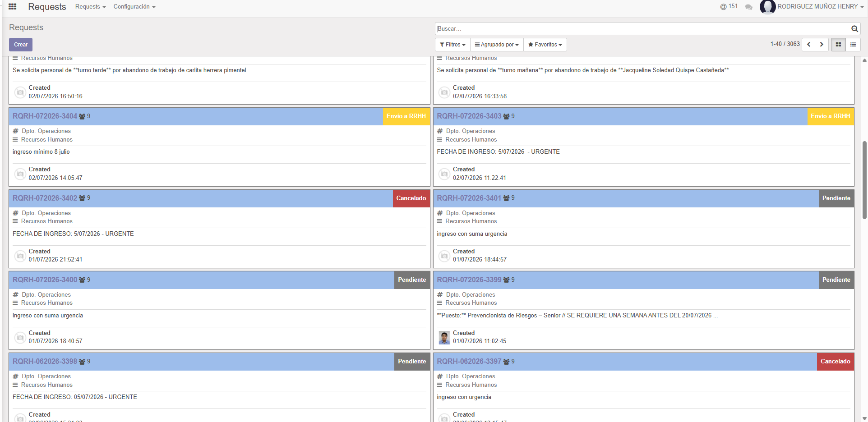Go to previous page arrow
868x422 pixels.
pos(809,44)
